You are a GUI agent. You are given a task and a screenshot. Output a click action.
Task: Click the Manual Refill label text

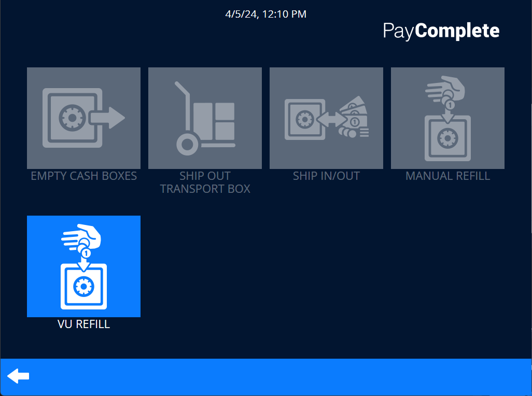click(x=447, y=176)
